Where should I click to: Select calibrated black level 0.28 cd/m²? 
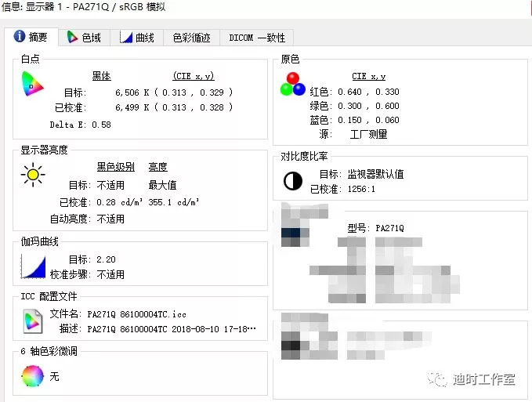tap(119, 202)
